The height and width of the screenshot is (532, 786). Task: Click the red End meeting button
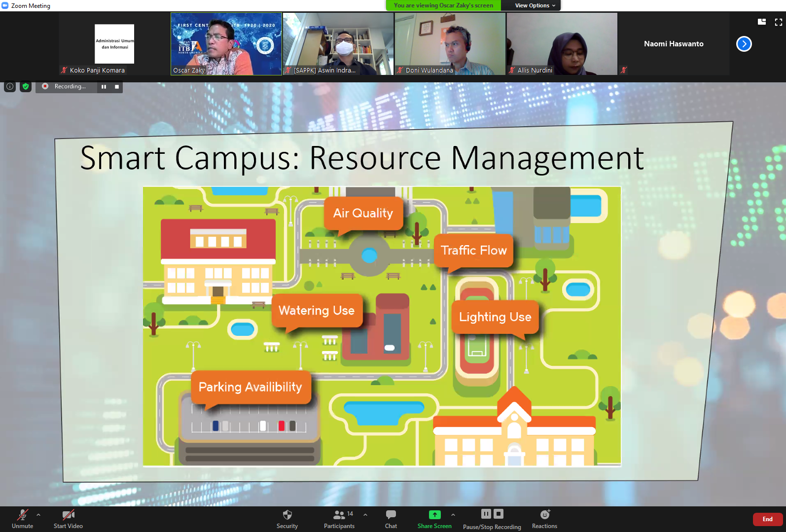click(x=767, y=519)
